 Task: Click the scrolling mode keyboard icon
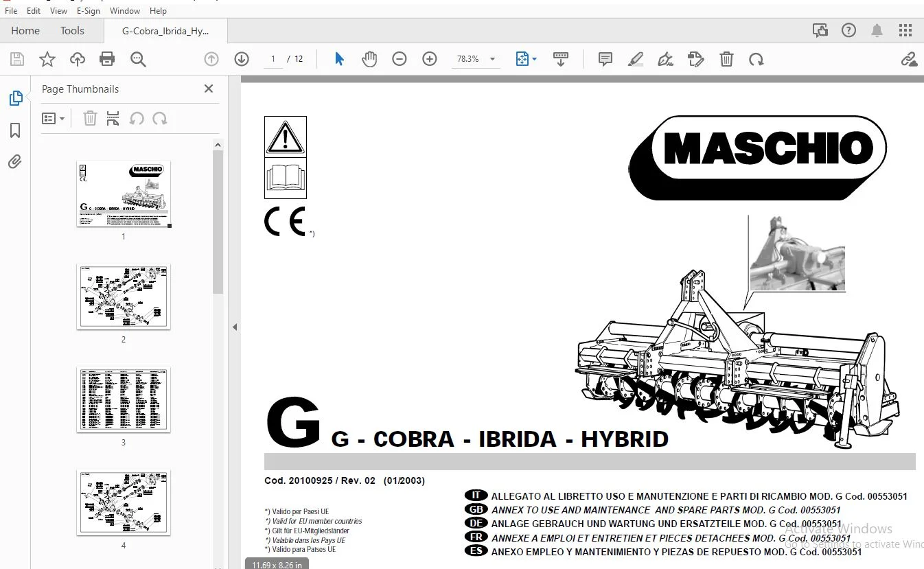pyautogui.click(x=561, y=59)
